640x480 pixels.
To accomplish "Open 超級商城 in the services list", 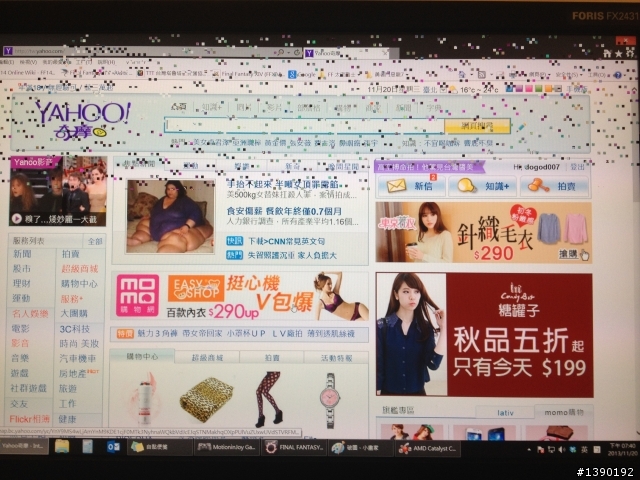I will (x=80, y=269).
